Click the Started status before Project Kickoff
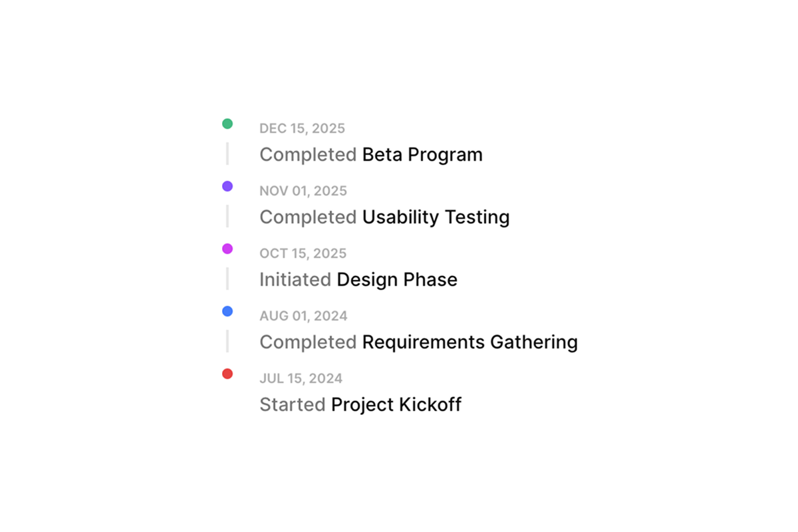798x532 pixels. click(293, 404)
